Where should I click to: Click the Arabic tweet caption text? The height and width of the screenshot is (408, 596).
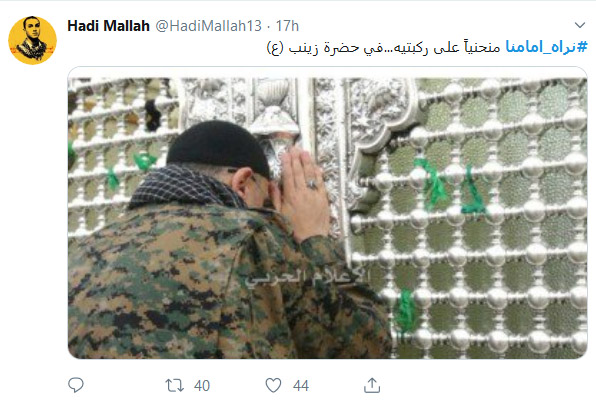pos(383,48)
